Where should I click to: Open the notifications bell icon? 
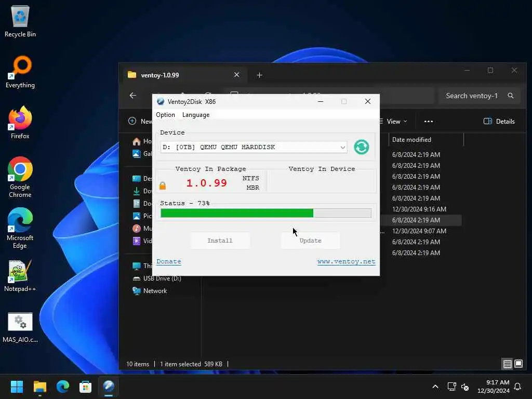click(x=517, y=387)
